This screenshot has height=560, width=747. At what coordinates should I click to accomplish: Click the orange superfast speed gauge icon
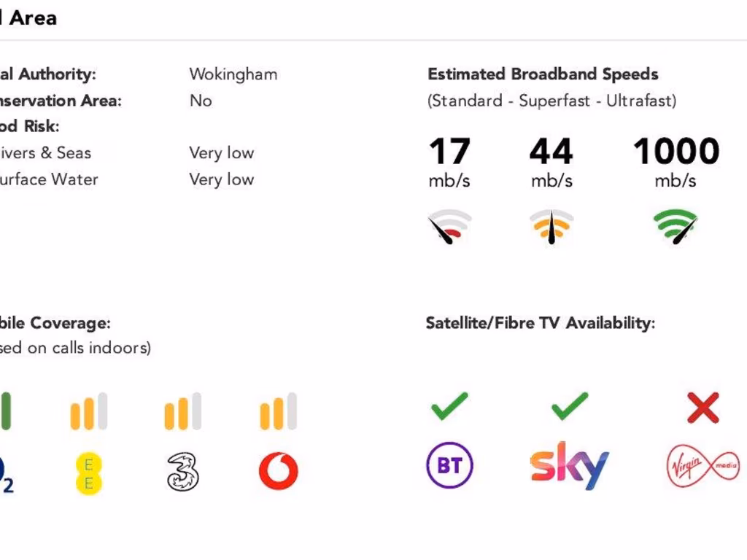point(551,227)
